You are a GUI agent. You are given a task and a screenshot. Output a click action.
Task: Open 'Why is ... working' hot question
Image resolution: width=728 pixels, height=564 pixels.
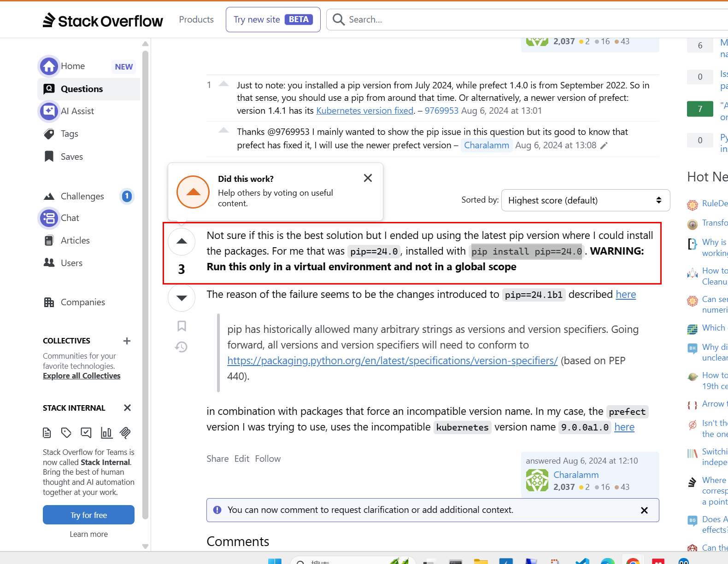coord(715,248)
